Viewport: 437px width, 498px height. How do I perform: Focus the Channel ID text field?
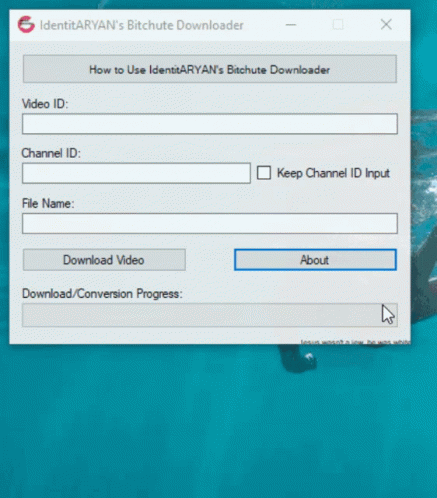tap(136, 173)
